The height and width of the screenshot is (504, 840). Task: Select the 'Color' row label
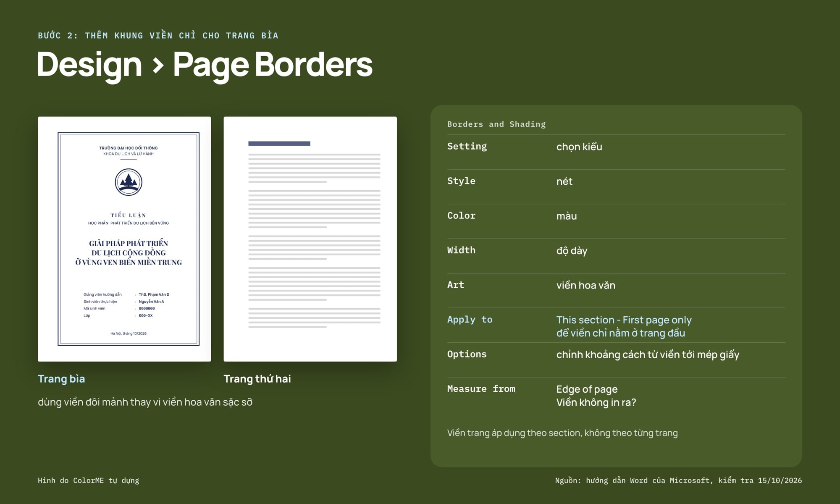point(461,215)
